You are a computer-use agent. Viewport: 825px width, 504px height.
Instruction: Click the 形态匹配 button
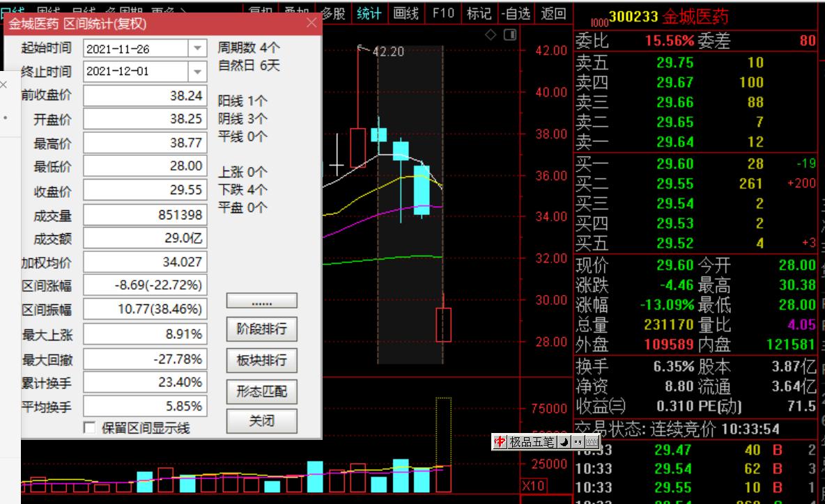[261, 391]
